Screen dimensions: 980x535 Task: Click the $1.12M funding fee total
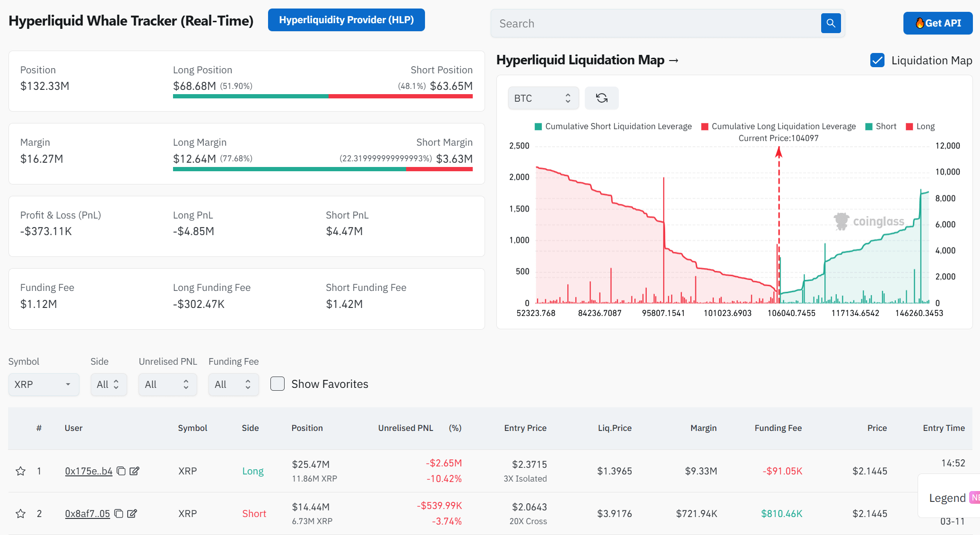(39, 304)
